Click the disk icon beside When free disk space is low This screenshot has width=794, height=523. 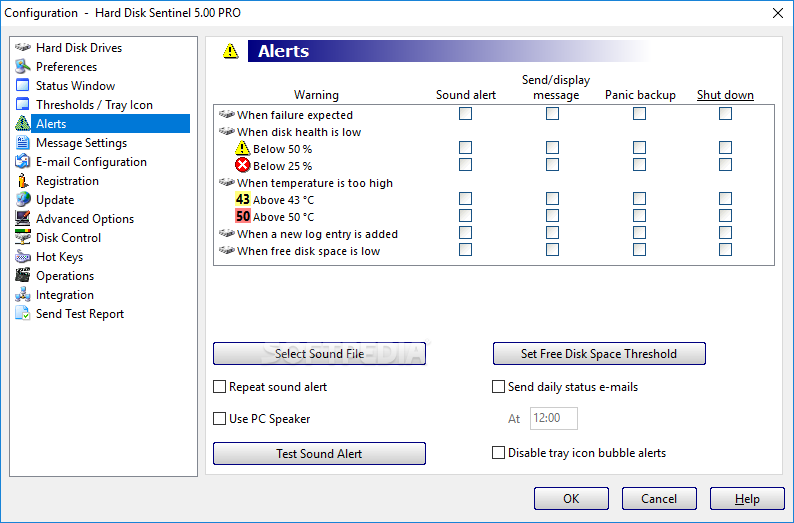click(226, 251)
